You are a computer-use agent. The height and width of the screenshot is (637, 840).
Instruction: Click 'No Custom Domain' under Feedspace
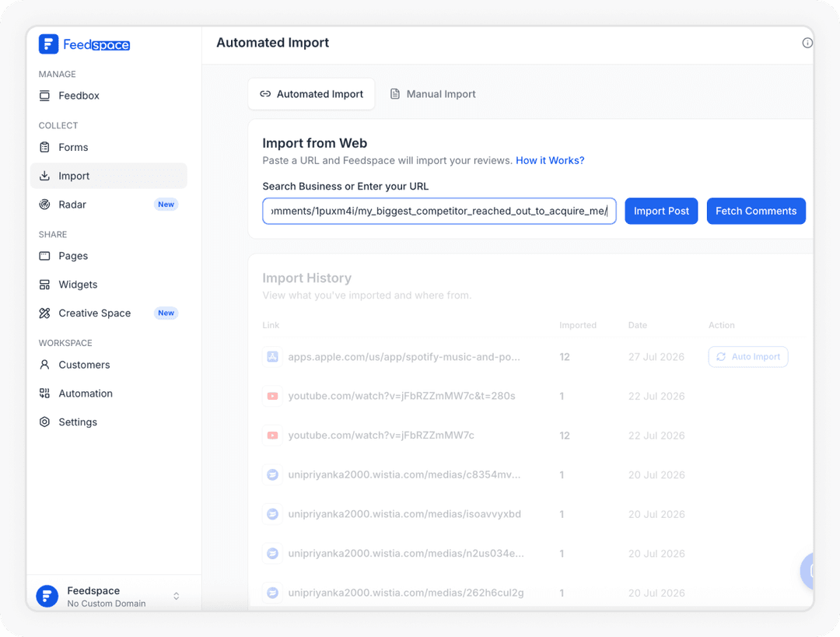tap(106, 604)
